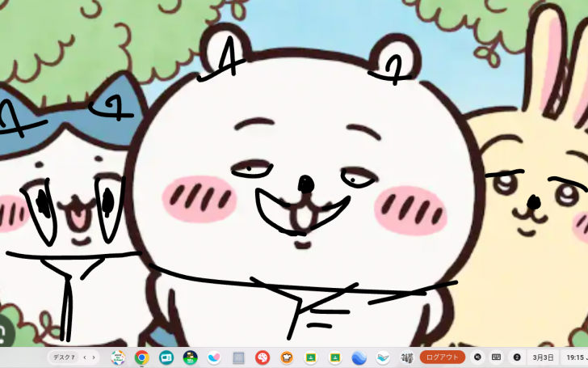
Task: Open Classroom icon beside Google Earth
Action: click(x=335, y=357)
